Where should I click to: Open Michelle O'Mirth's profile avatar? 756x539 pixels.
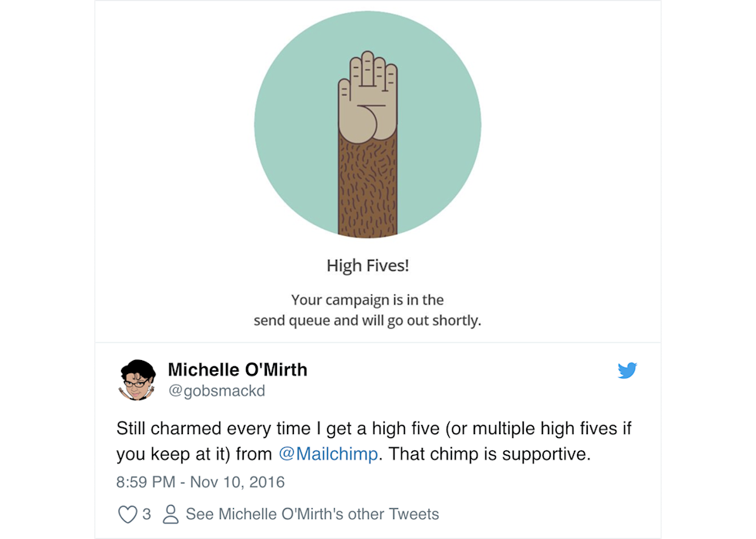point(138,379)
